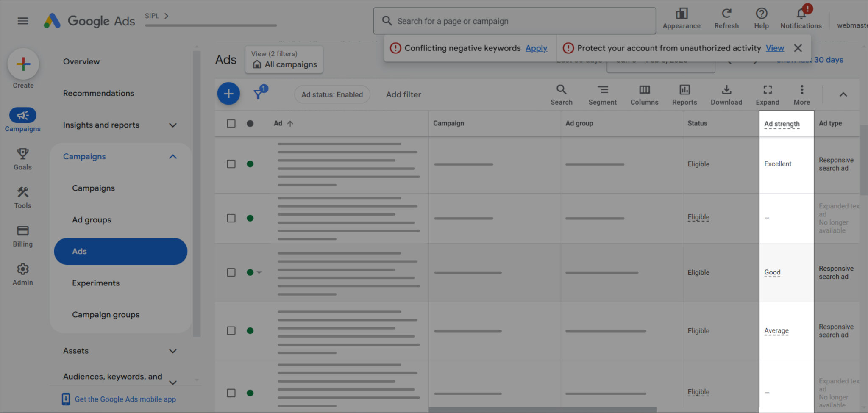Open Experiments page

tap(96, 283)
